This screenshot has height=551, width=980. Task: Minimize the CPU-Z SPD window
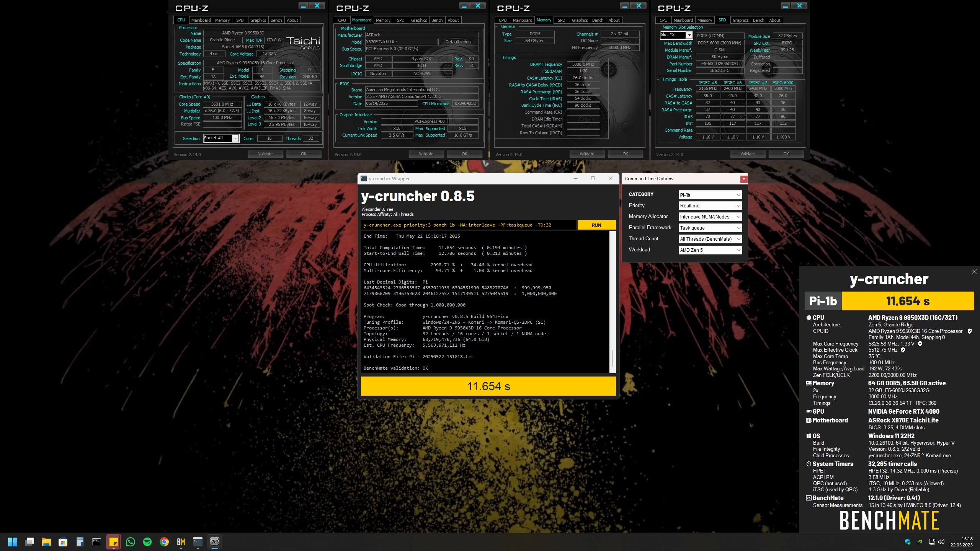point(786,6)
